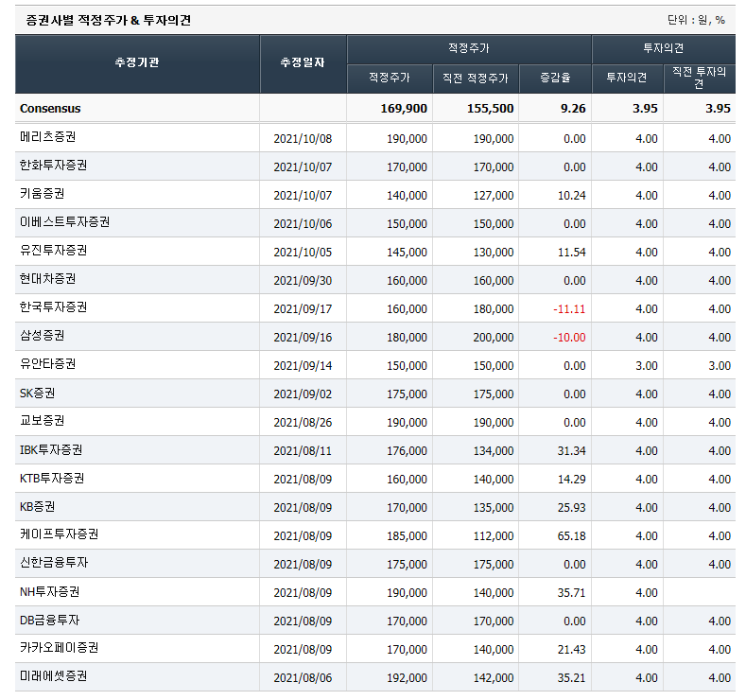Select SK증권 row name

(37, 394)
